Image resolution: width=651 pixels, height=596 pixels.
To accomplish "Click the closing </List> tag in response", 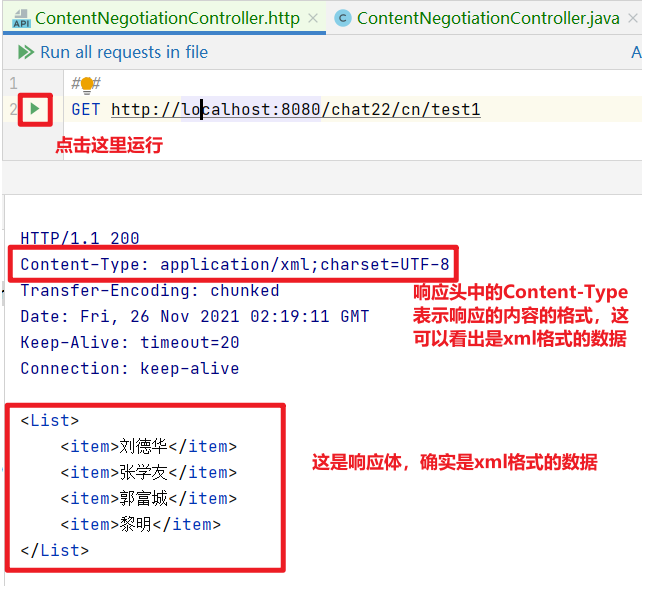I will [54, 550].
